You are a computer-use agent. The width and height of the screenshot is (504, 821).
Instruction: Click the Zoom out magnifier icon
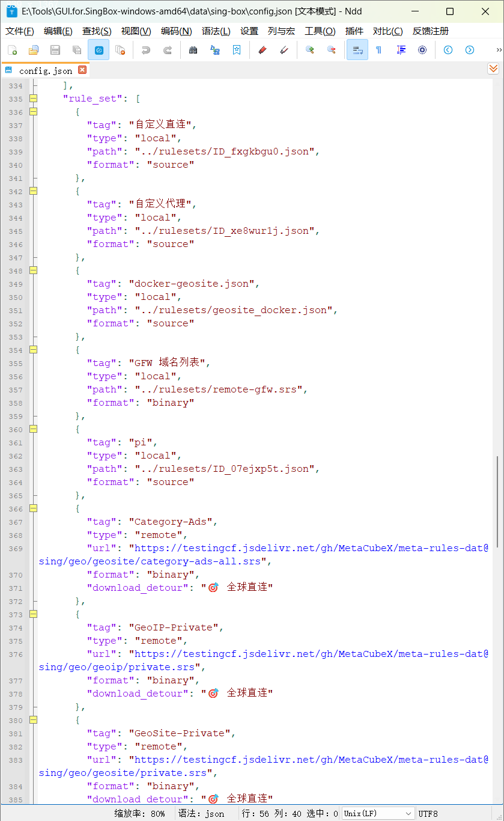pos(331,50)
